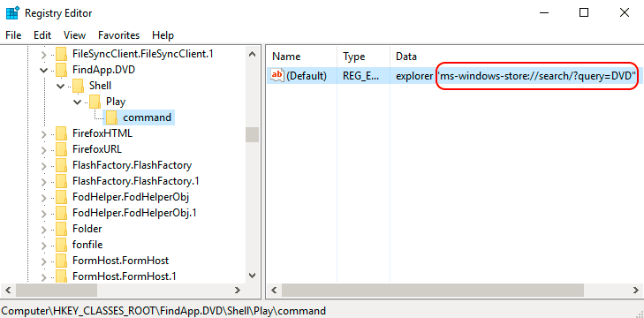Image resolution: width=644 pixels, height=318 pixels.
Task: Open the Favorites menu
Action: [118, 35]
